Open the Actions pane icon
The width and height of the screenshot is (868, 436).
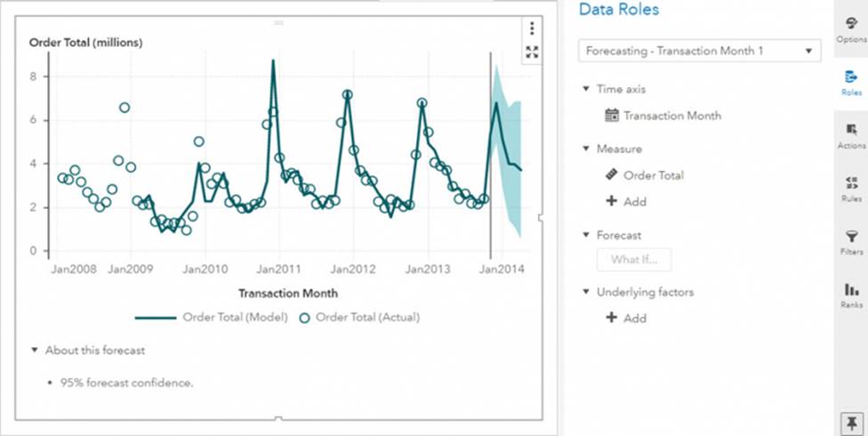click(x=851, y=135)
